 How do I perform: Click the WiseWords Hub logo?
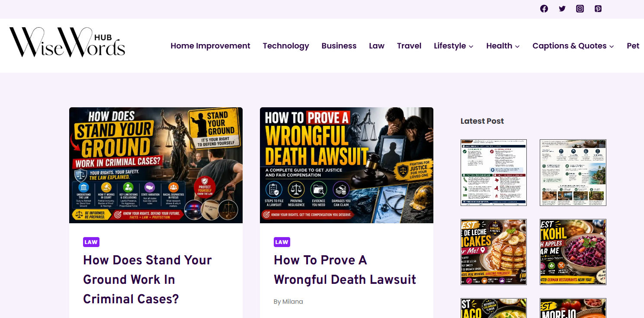coord(67,42)
